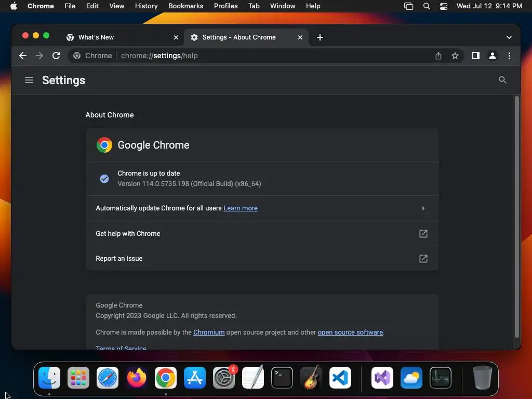Open TextEdit from the Dock

click(x=253, y=378)
